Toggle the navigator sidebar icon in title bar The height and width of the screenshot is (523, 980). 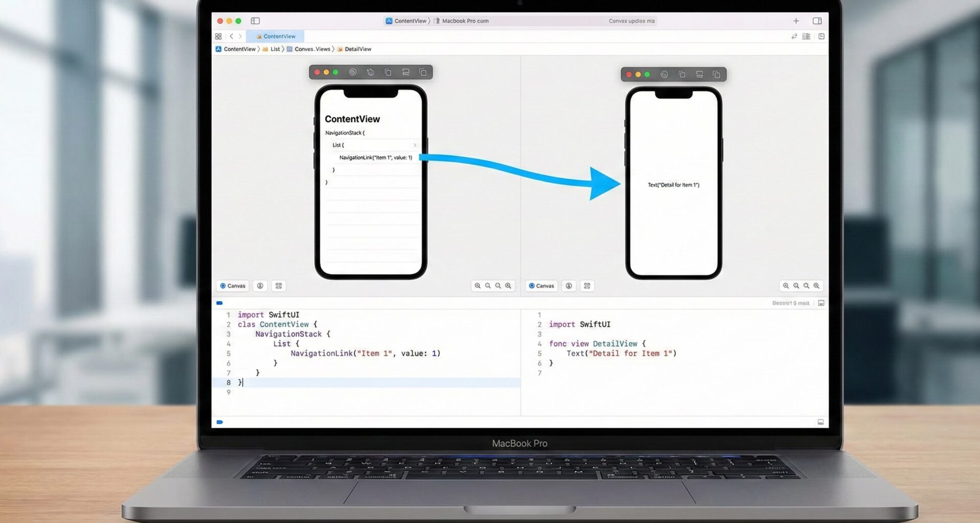coord(255,21)
